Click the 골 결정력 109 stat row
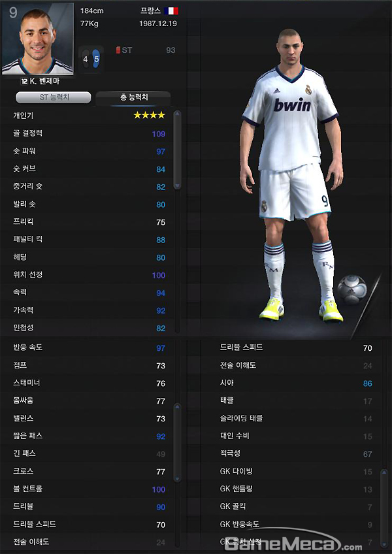This screenshot has width=392, height=554. tap(88, 134)
